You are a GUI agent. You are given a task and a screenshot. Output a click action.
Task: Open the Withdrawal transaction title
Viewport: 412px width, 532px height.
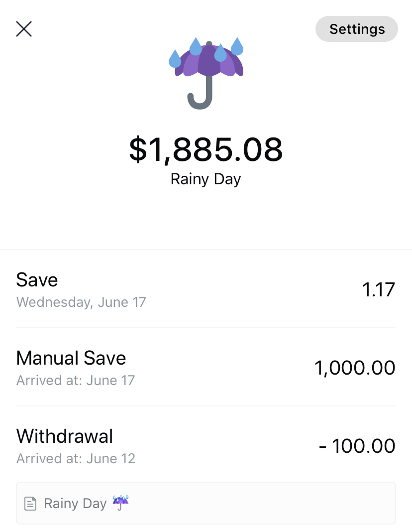(x=65, y=436)
